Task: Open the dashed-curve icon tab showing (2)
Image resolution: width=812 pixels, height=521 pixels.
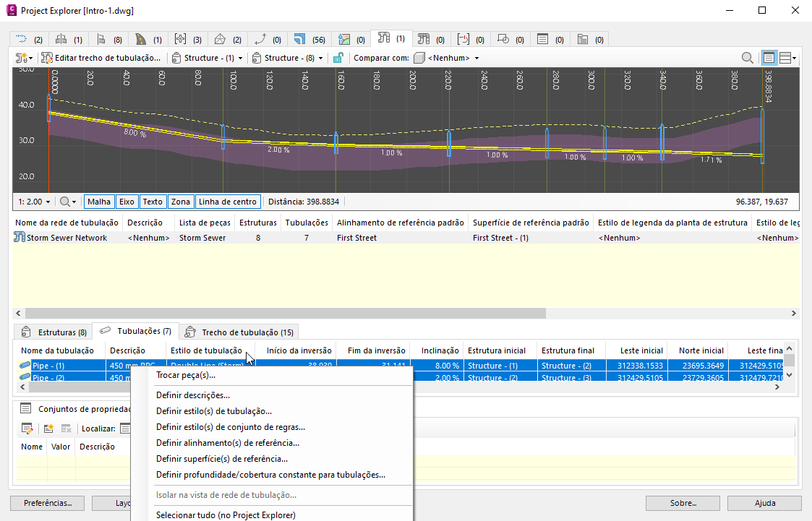Action: pos(29,39)
